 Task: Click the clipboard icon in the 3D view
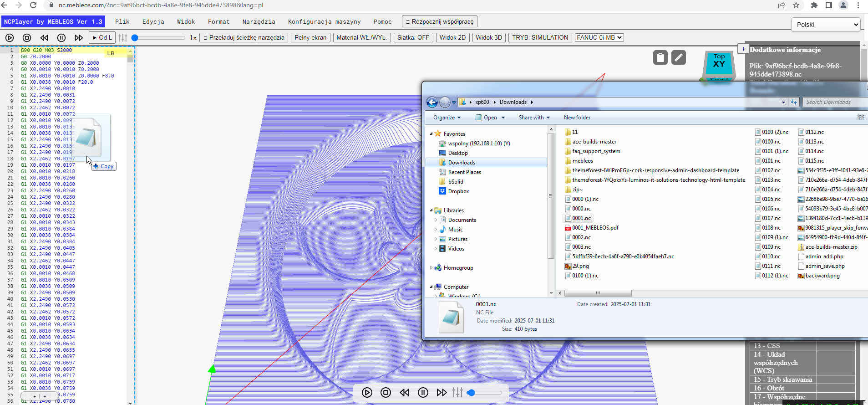click(660, 57)
